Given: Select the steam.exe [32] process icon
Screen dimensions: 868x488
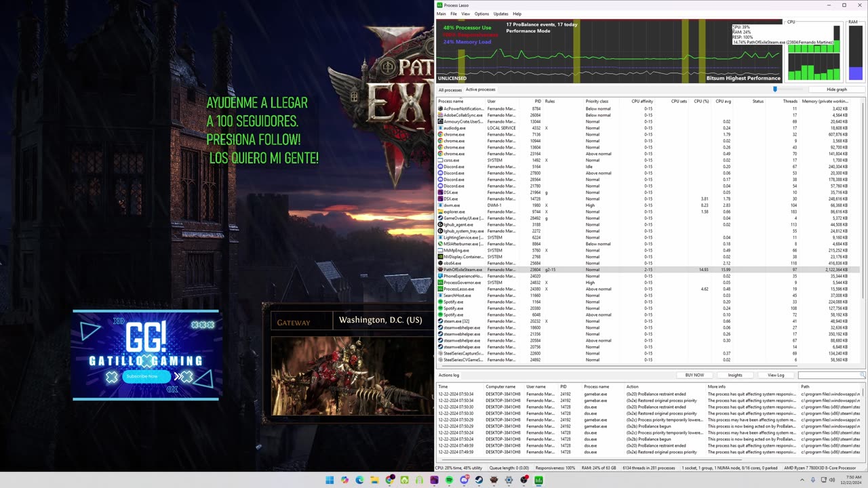Looking at the screenshot, I should (441, 321).
